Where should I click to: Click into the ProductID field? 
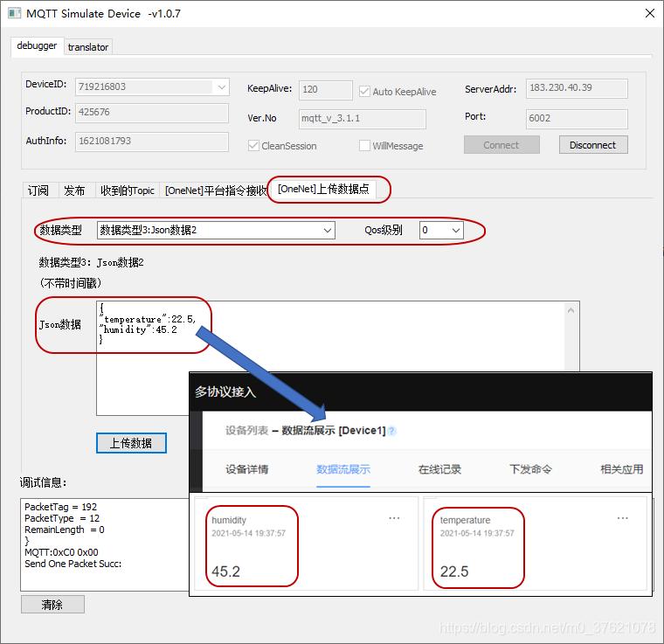click(x=152, y=113)
